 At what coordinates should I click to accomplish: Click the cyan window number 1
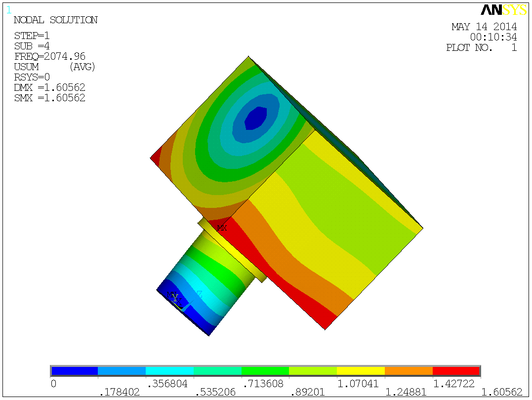click(x=9, y=10)
